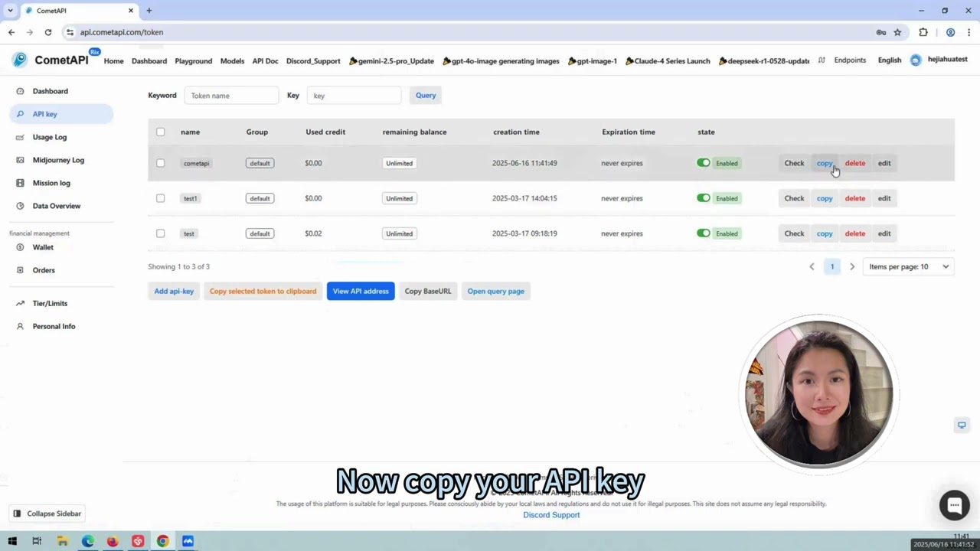Open the Mission log
Screen dimensions: 980x551
click(x=51, y=183)
